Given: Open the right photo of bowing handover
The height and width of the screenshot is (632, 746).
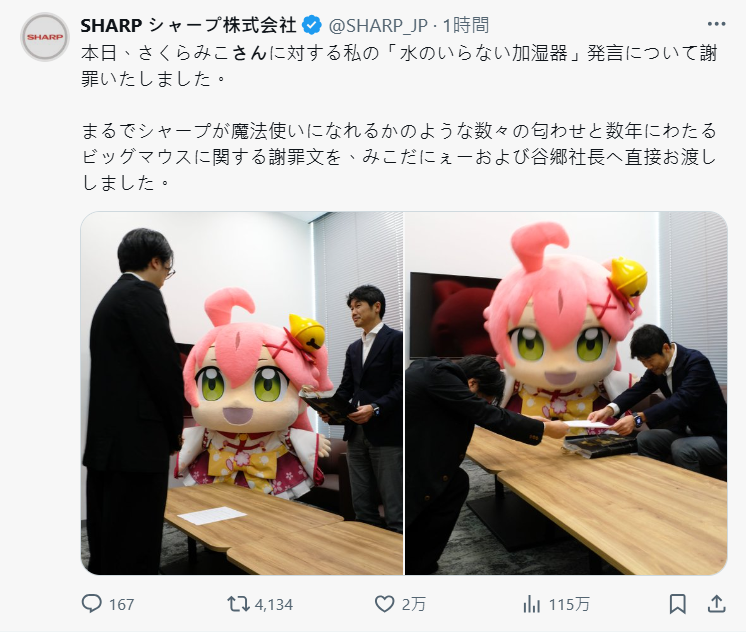Looking at the screenshot, I should click(x=566, y=393).
